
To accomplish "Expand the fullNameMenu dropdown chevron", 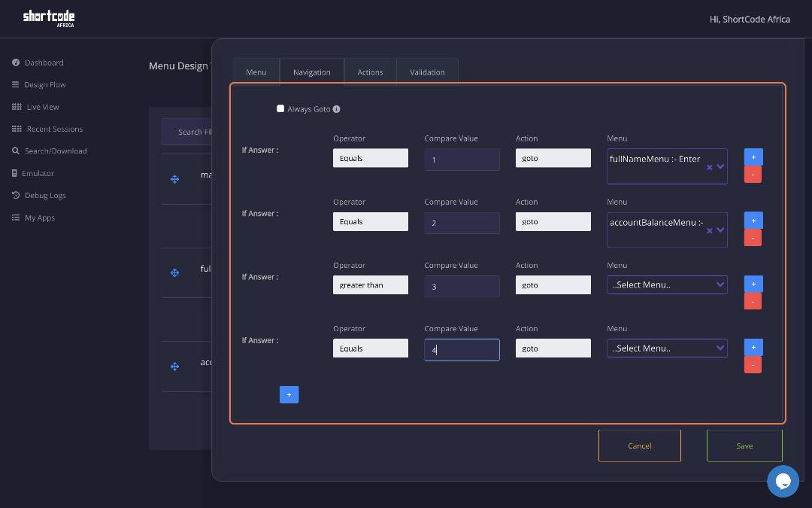I will coord(720,166).
